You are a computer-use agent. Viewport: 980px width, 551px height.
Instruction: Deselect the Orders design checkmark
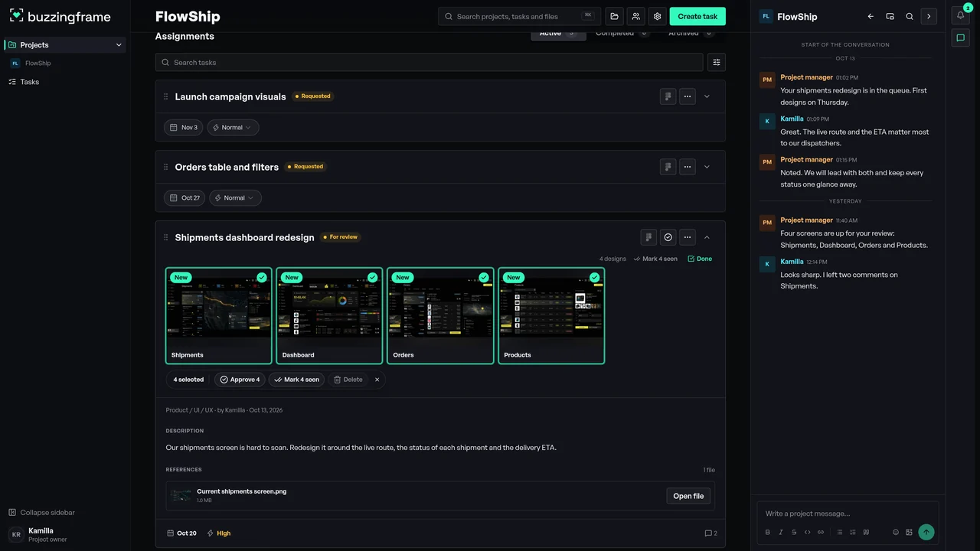(x=484, y=277)
